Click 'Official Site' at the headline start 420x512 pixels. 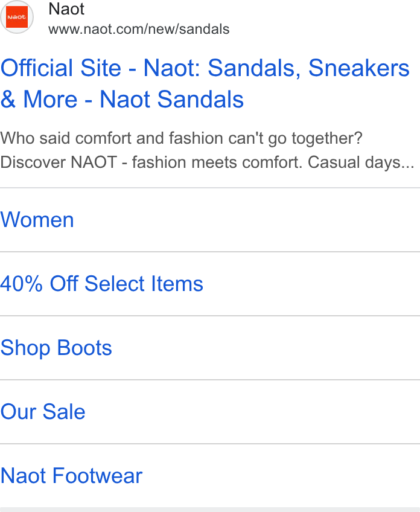pyautogui.click(x=61, y=68)
